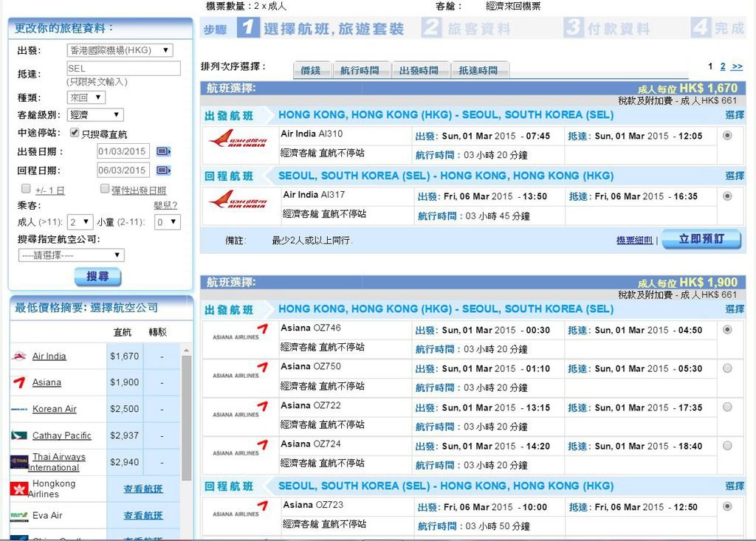Image resolution: width=756 pixels, height=541 pixels.
Task: Select Asiana OZ724 outbound radio button
Action: (x=727, y=446)
